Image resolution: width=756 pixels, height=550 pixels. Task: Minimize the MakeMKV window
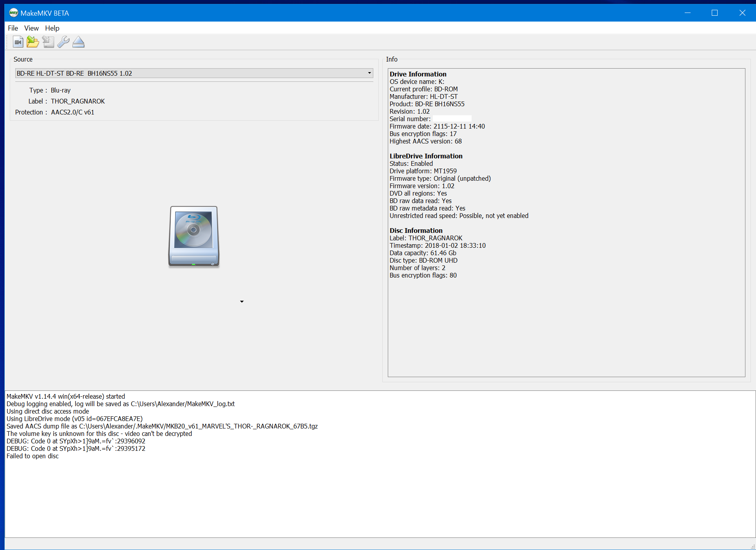click(x=687, y=13)
